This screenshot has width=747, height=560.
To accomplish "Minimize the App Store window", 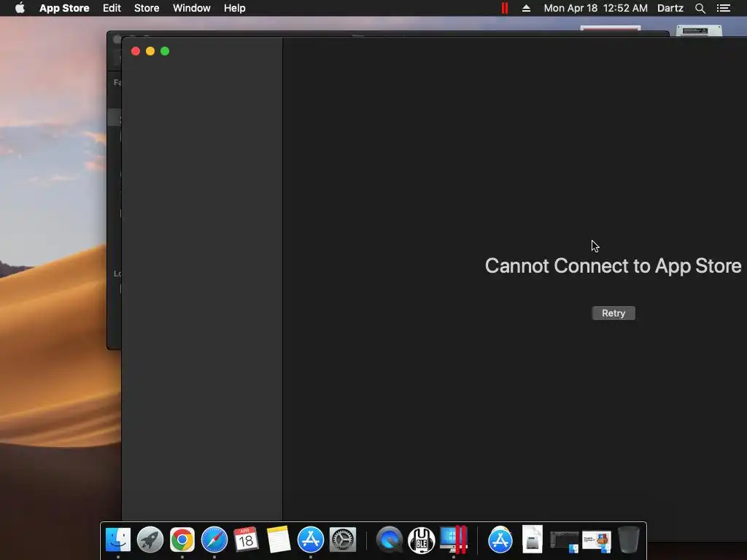I will [150, 51].
